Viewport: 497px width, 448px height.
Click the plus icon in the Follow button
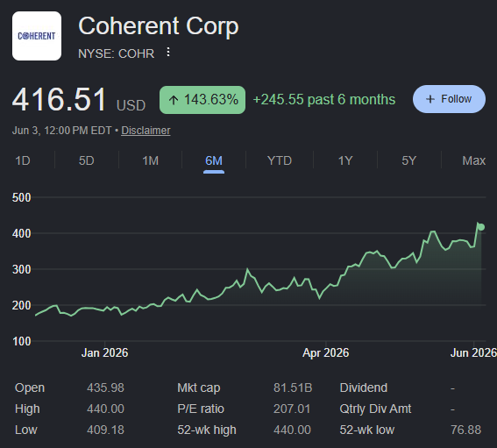(x=430, y=99)
